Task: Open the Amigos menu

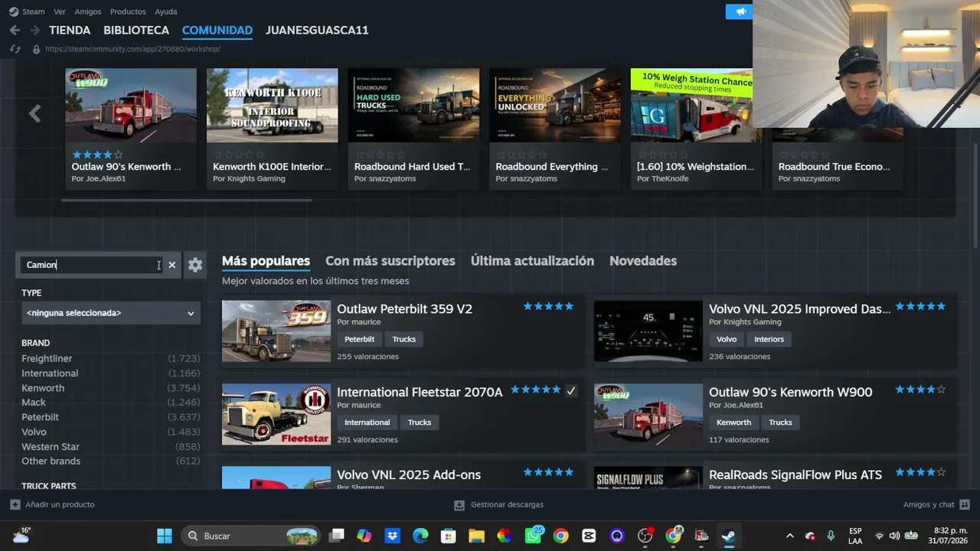Action: pos(88,11)
